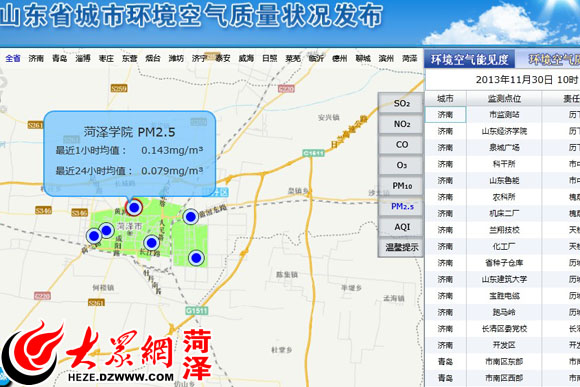Screen dimensions: 580x387
Task: Open the 环境空气能见度 tab
Action: (x=469, y=59)
